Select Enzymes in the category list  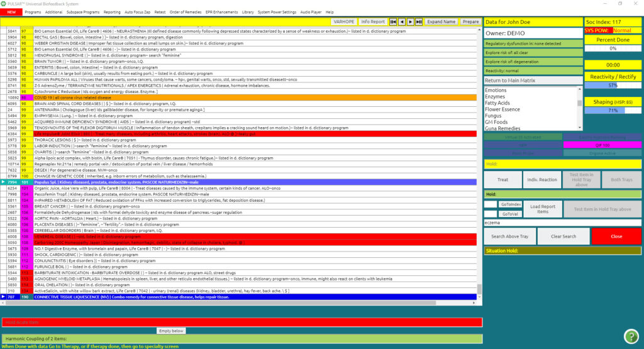pos(495,97)
